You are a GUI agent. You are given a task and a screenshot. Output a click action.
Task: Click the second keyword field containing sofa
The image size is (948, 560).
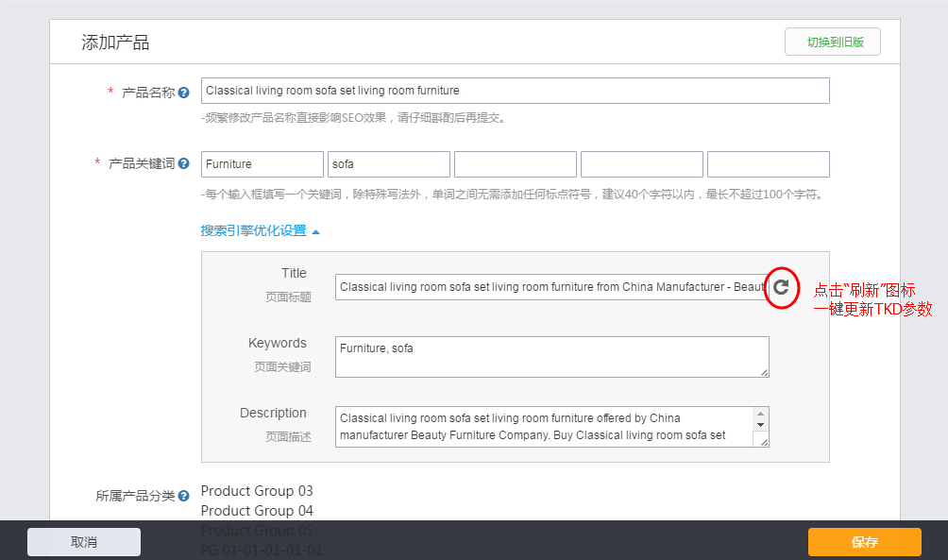pos(388,164)
